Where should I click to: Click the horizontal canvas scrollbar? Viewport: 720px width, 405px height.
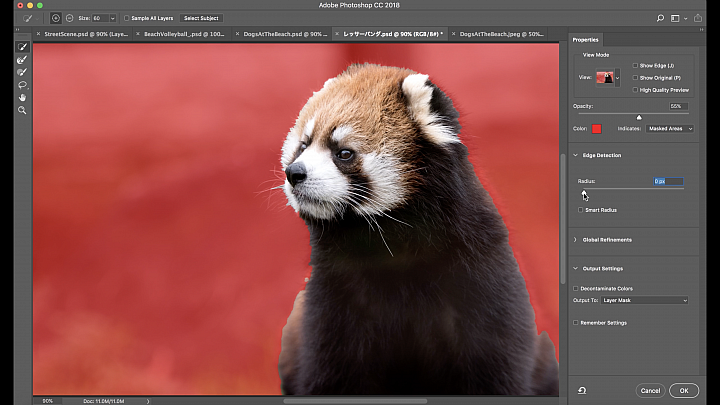coord(355,401)
